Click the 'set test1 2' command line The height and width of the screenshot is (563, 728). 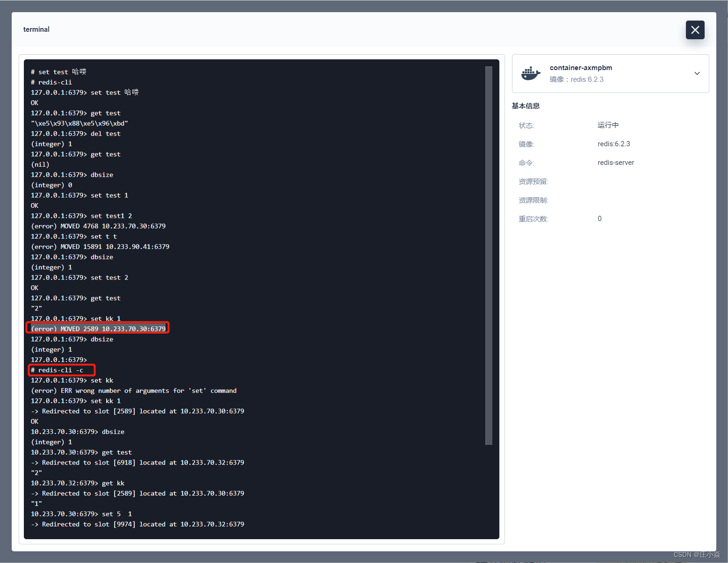click(81, 216)
